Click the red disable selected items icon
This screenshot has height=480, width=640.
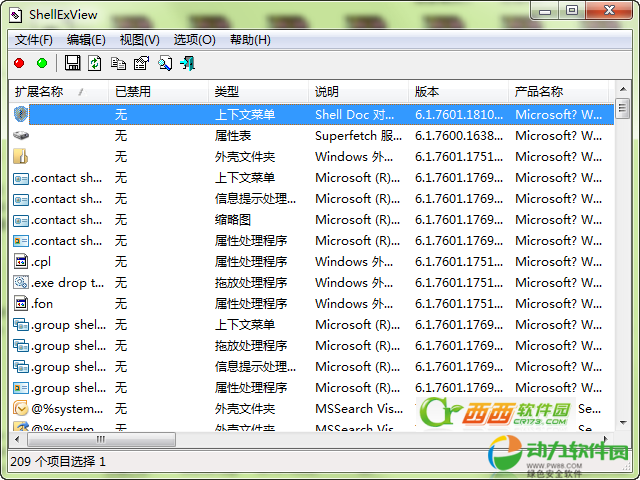coord(19,64)
